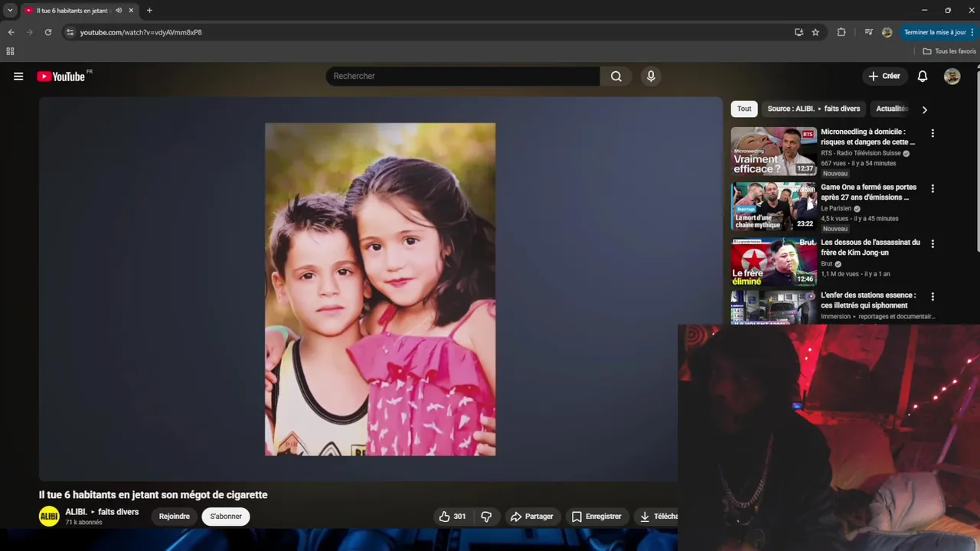980x551 pixels.
Task: Click the youtube.com URL in the address bar
Action: coord(141,32)
